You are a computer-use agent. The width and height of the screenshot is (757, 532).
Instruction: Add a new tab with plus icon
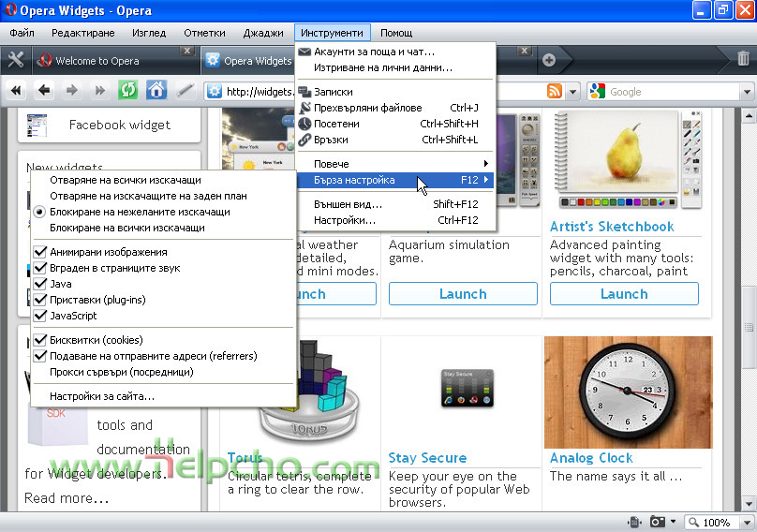549,60
